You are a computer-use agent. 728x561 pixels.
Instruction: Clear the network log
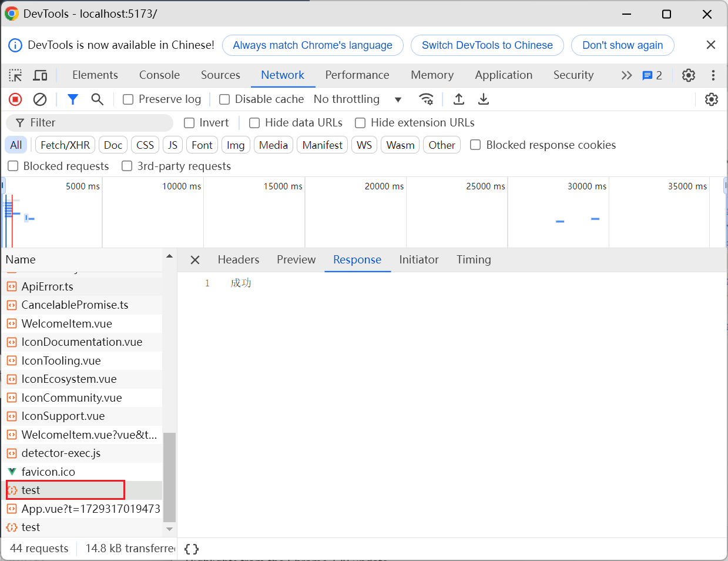pyautogui.click(x=40, y=99)
